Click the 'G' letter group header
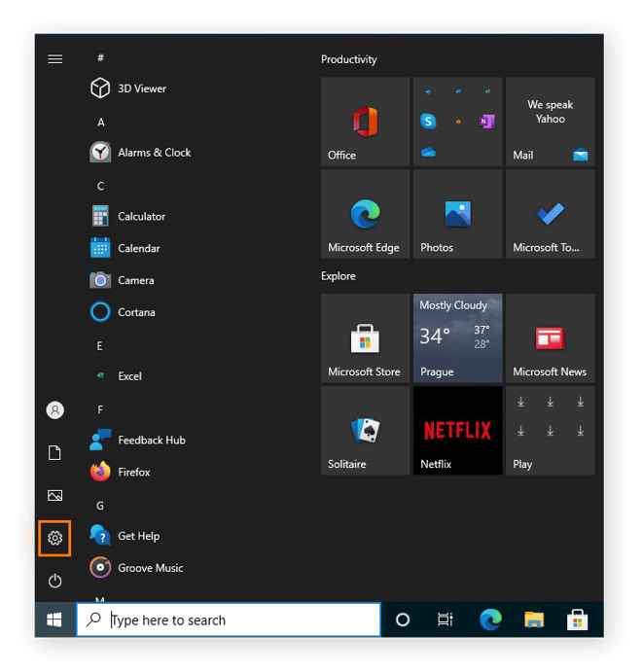The image size is (642, 672). tap(100, 506)
